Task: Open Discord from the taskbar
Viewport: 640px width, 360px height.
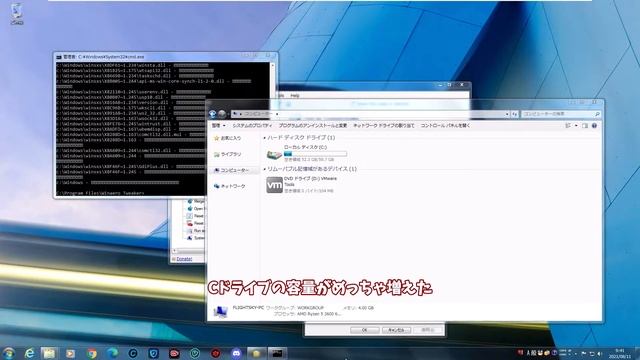Action: [236, 353]
